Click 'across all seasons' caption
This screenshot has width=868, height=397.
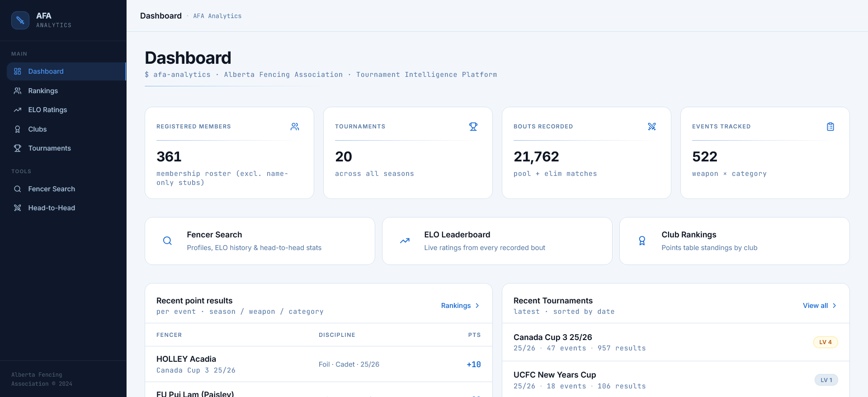pyautogui.click(x=374, y=174)
